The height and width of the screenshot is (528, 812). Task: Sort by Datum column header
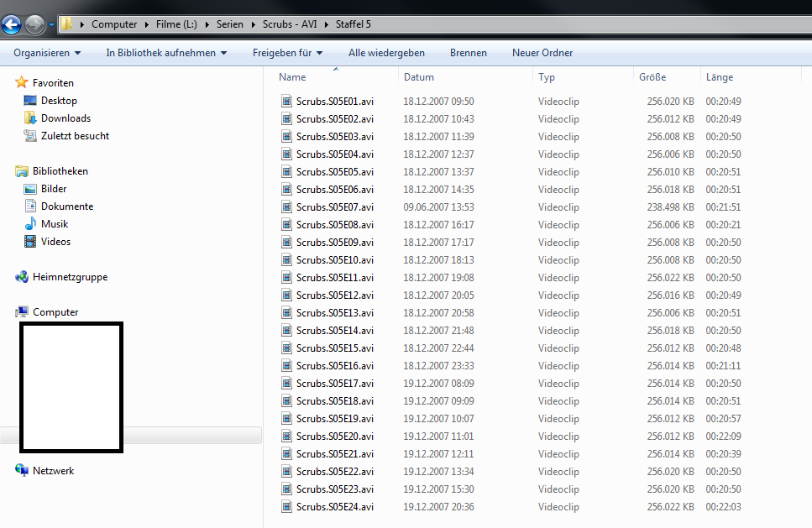tap(418, 77)
